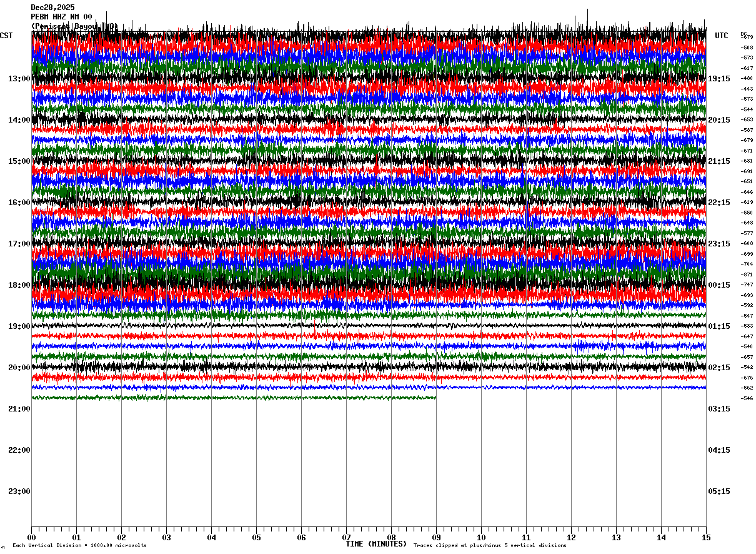Click the DC offset value -747
Image resolution: width=756 pixels, height=554 pixels.
pyautogui.click(x=747, y=285)
